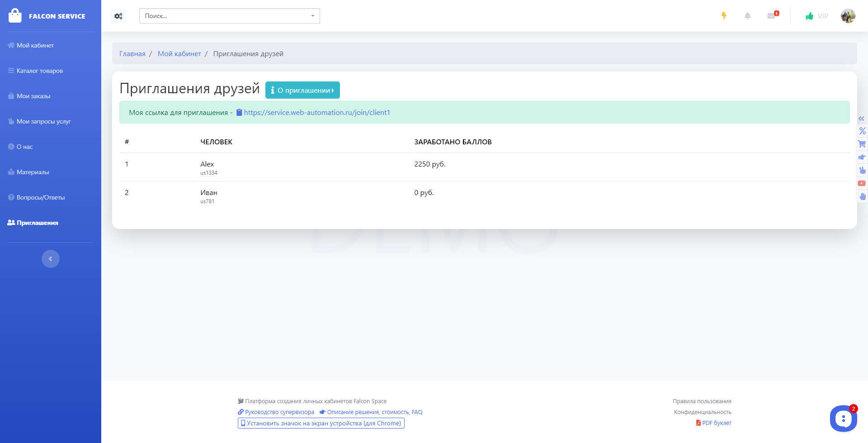Click the 'Мой кабинет' breadcrumb link
868x443 pixels.
tap(179, 54)
